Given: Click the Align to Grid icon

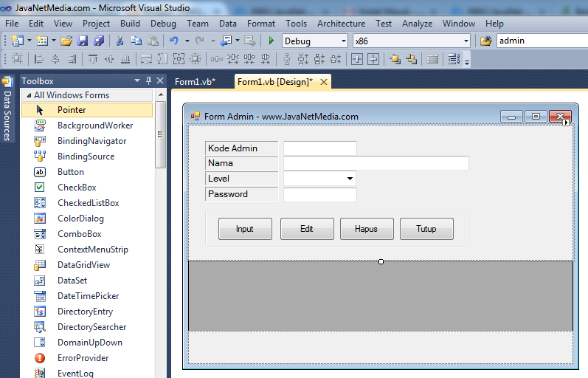Looking at the screenshot, I should 17,59.
